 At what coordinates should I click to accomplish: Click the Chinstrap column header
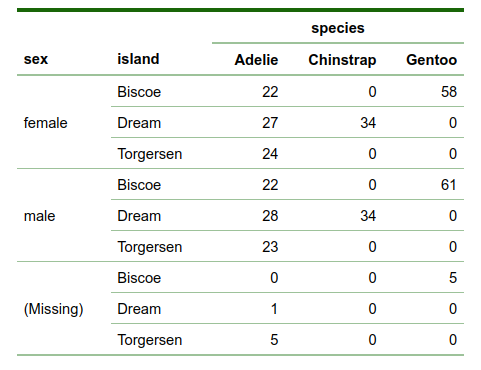click(x=342, y=60)
